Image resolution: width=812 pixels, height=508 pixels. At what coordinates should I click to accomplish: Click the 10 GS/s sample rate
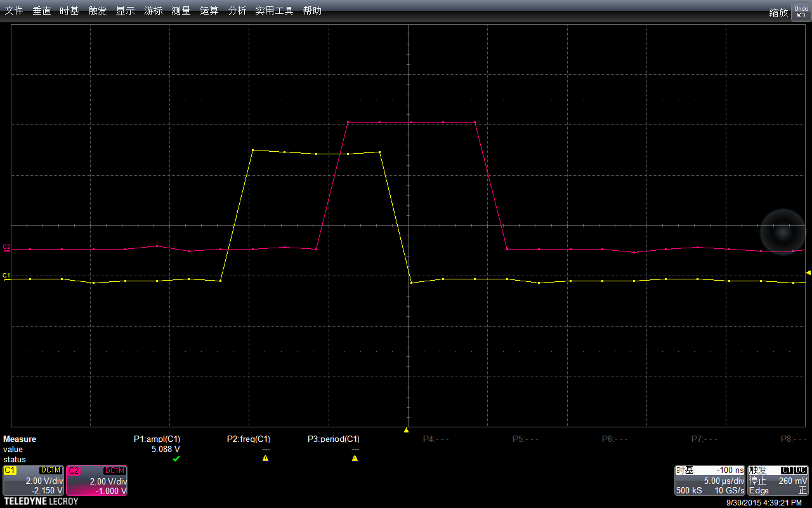click(x=730, y=491)
